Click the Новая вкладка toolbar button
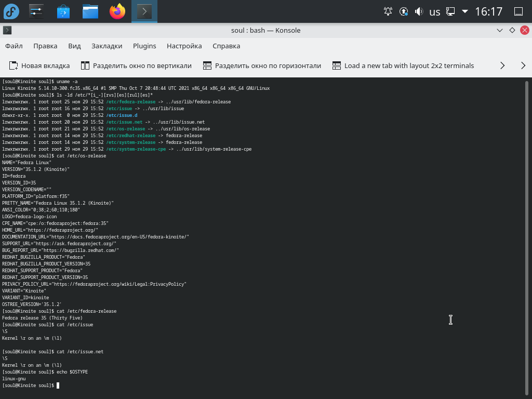 pos(39,65)
